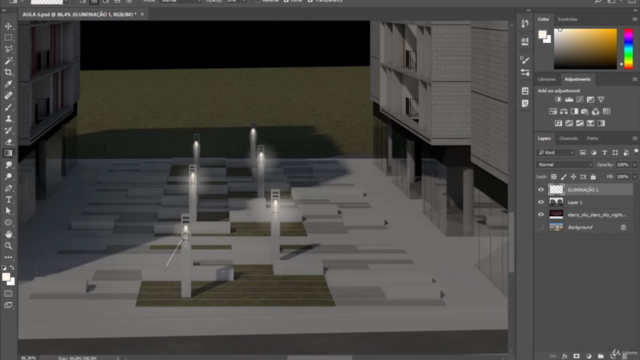Add layer style fx button
Viewport: 640px width, 360px height.
click(564, 356)
